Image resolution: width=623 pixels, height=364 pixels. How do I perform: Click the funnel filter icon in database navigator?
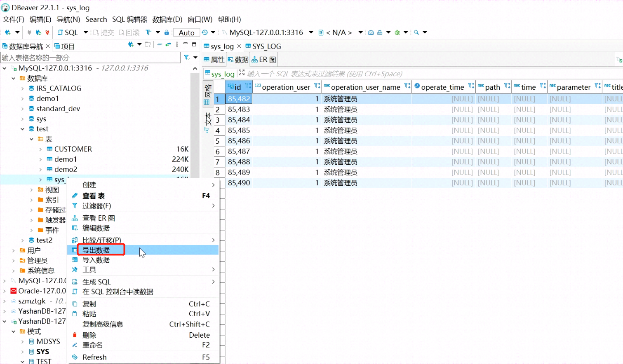click(x=186, y=56)
